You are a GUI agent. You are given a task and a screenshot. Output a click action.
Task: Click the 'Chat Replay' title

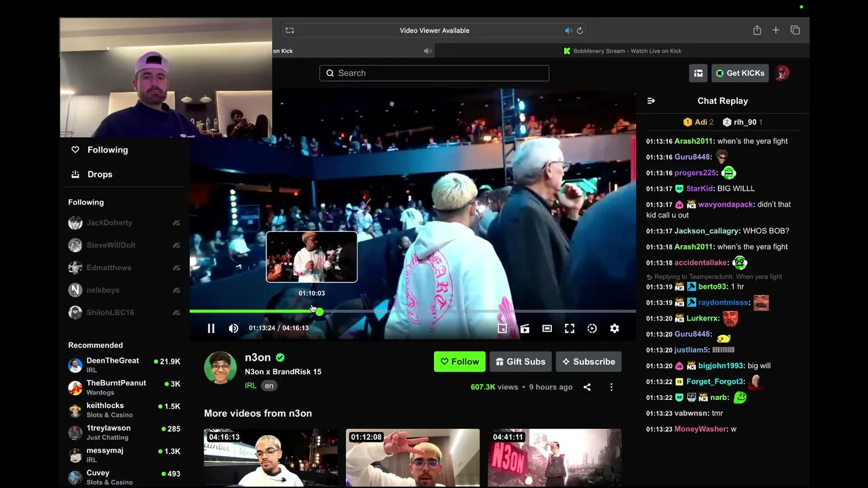tap(723, 101)
